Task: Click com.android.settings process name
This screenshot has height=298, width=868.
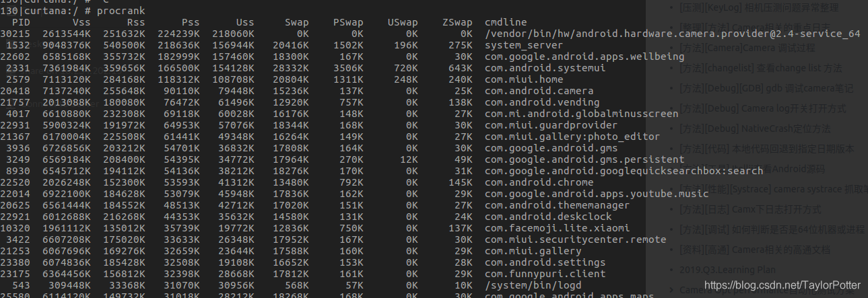Action: coord(545,262)
